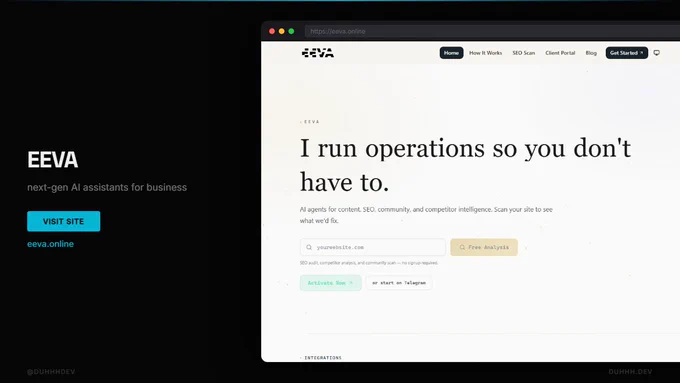Click the Get Started button
The width and height of the screenshot is (680, 383).
627,53
